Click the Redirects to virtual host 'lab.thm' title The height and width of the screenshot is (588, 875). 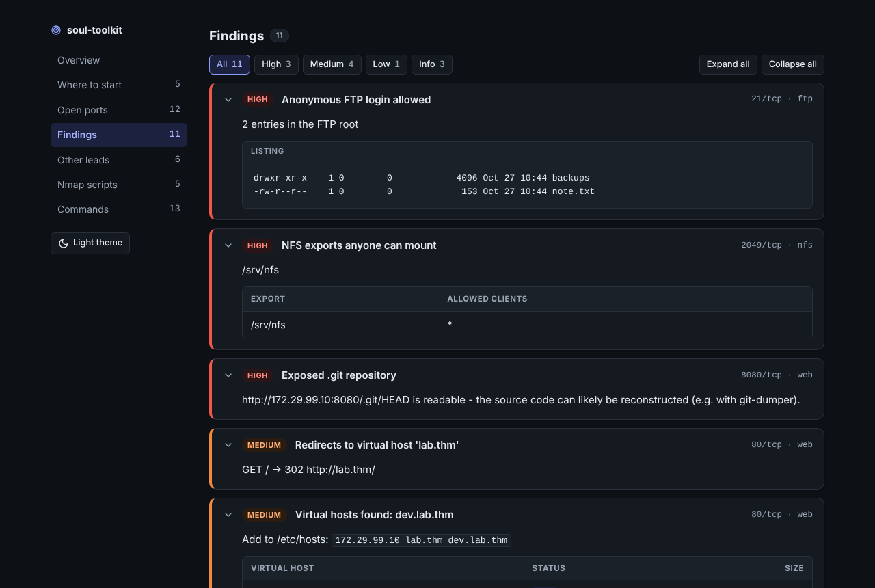coord(377,445)
